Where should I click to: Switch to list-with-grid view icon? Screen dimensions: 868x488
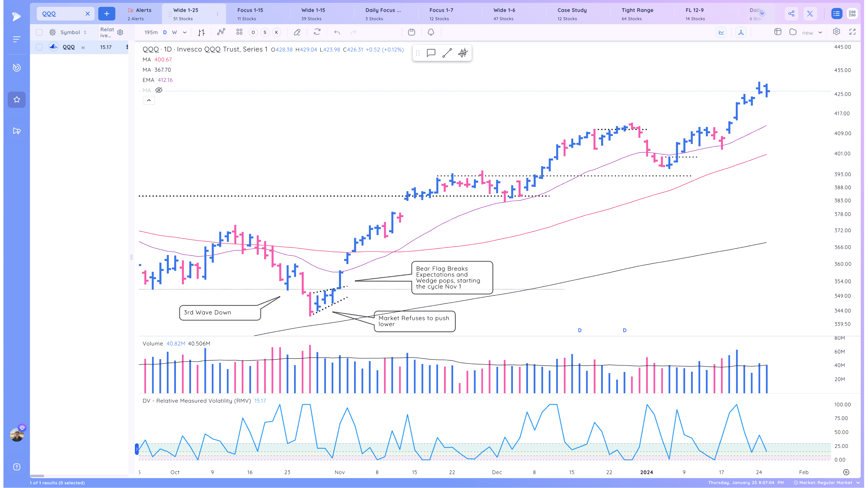point(852,14)
